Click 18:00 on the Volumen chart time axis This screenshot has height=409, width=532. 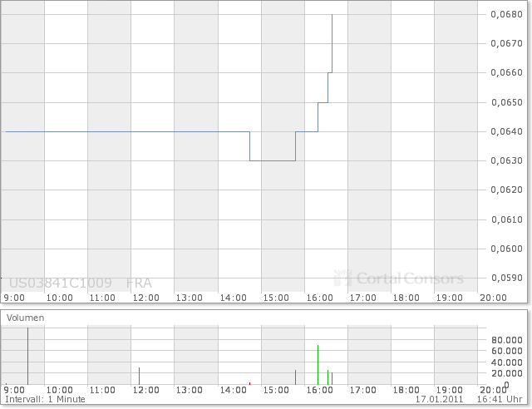[406, 390]
